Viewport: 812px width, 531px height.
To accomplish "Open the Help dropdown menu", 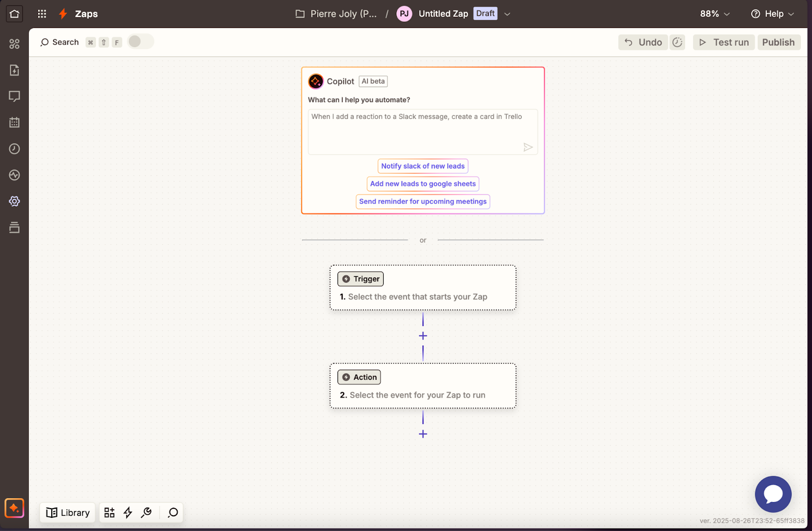I will [772, 14].
